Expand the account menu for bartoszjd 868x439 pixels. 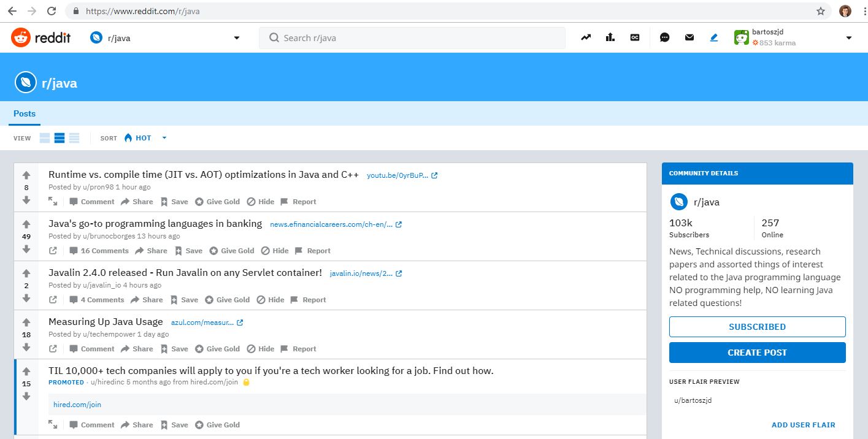point(848,37)
